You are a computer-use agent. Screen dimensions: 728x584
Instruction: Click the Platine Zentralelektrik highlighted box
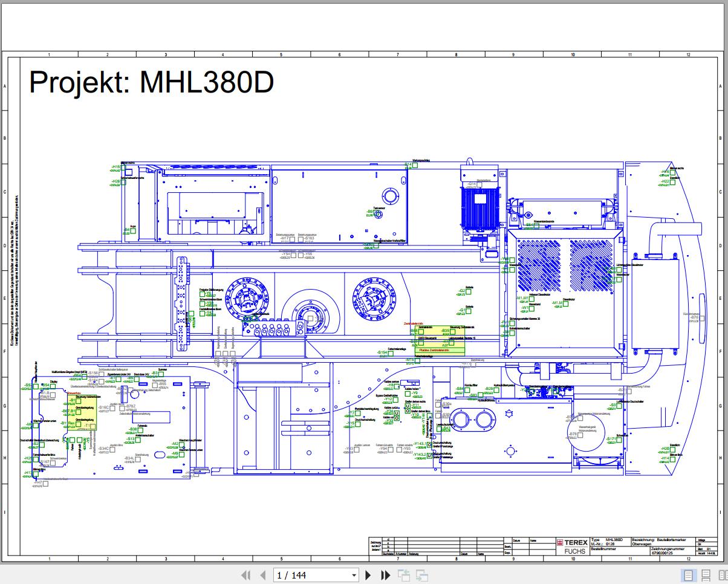click(x=435, y=349)
